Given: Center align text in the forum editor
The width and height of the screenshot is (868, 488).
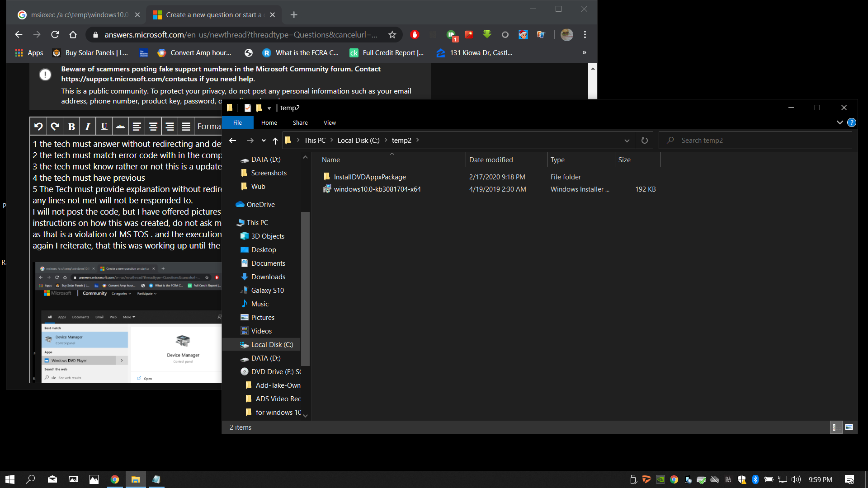Looking at the screenshot, I should click(153, 127).
